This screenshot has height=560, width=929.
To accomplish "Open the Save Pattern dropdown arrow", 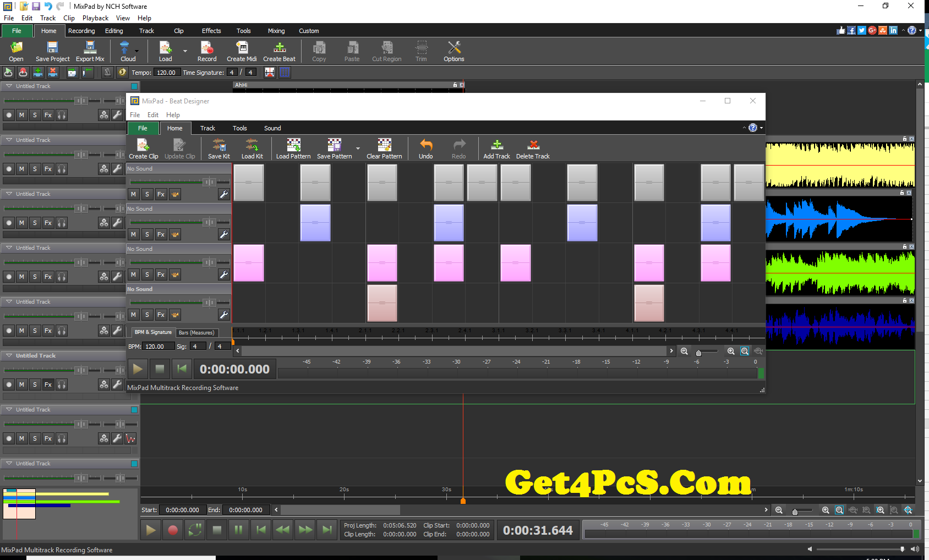I will pos(358,149).
